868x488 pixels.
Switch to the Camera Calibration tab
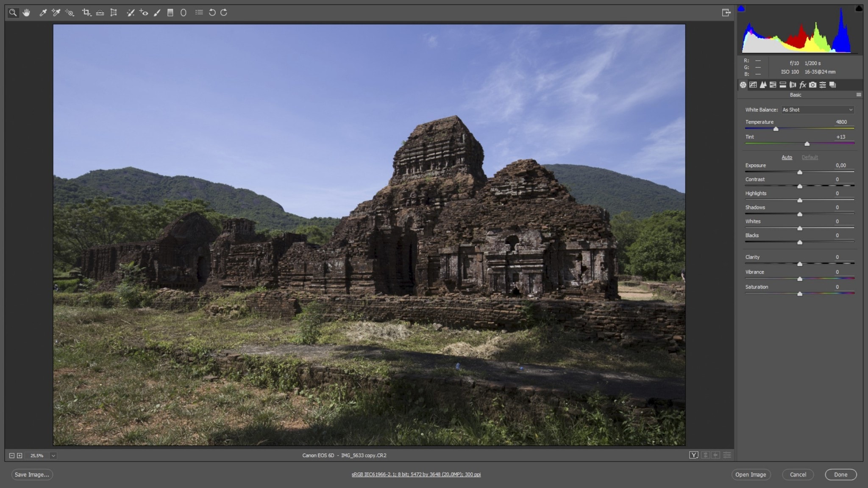coord(812,85)
